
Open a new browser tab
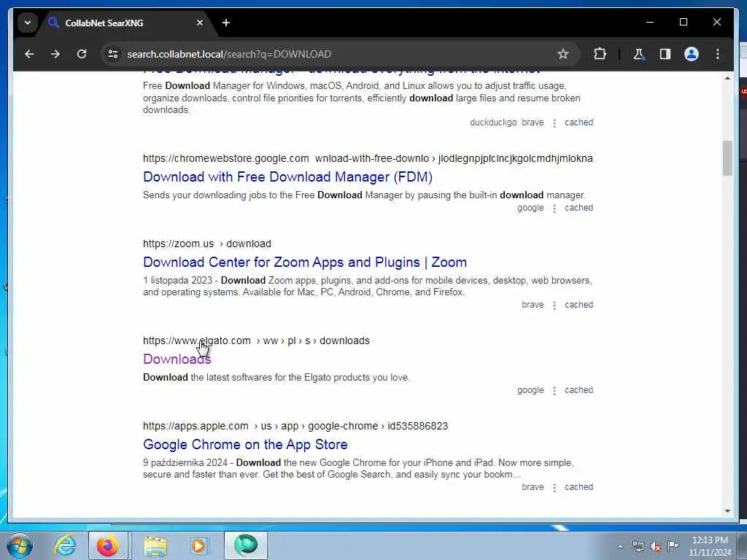(x=226, y=23)
